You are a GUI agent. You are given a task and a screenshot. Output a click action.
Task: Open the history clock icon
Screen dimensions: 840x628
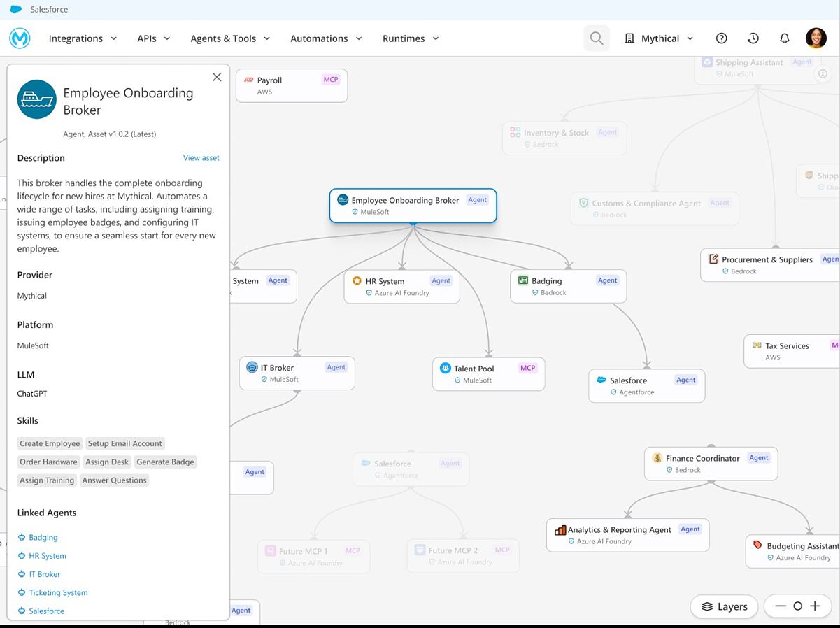pos(753,38)
